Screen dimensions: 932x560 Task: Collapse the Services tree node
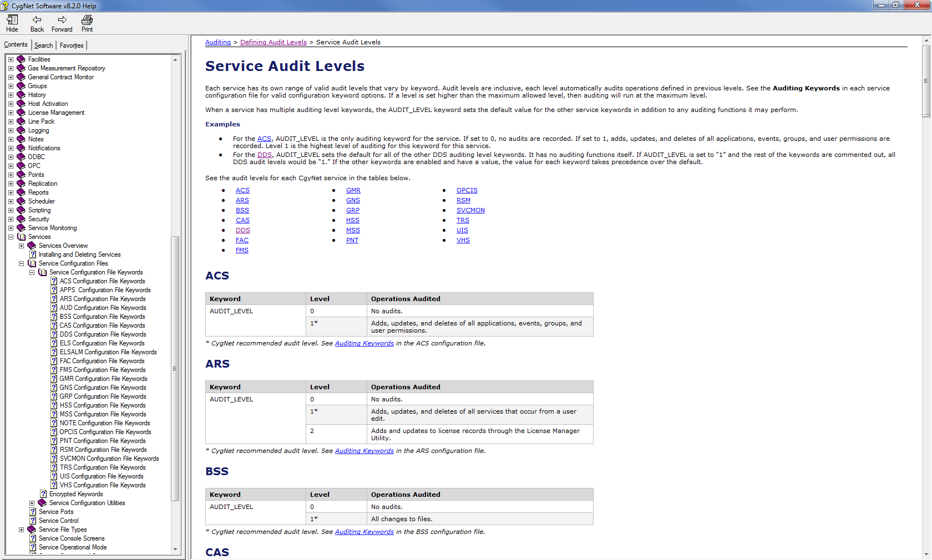click(11, 237)
